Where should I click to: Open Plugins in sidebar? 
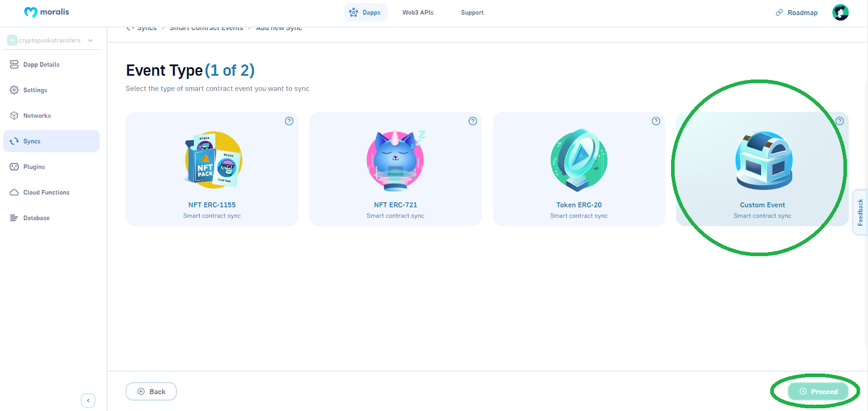(x=51, y=166)
